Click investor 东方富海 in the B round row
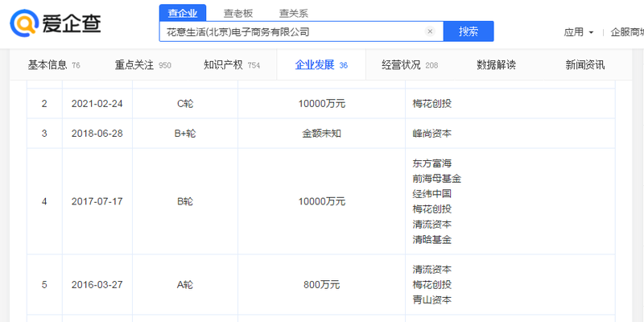Viewport: 644px width, 322px height. pyautogui.click(x=431, y=163)
